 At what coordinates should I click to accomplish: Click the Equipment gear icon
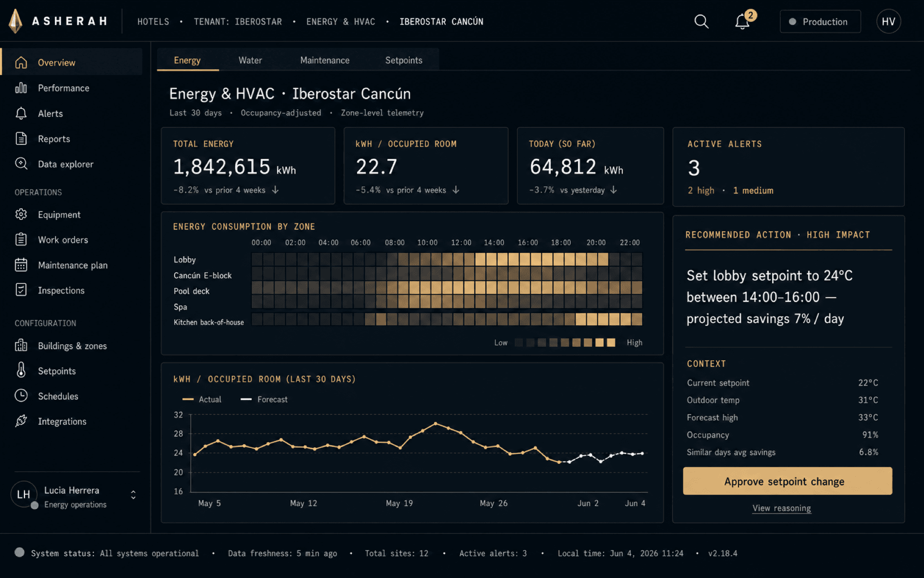coord(21,214)
